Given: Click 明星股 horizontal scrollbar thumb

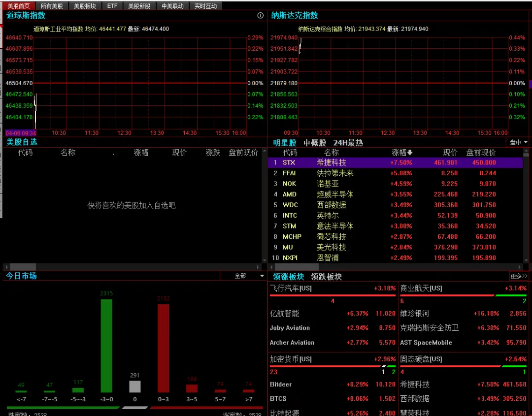Looking at the screenshot, I should pos(297,267).
